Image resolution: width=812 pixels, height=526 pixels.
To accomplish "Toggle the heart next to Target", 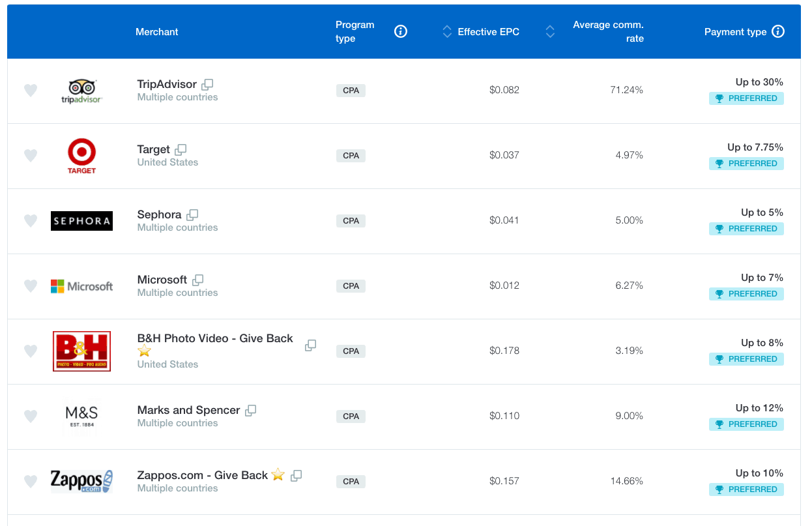I will [x=31, y=156].
